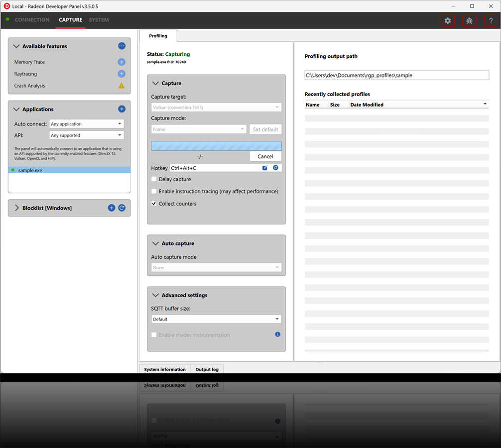Open the Capture mode Frame dropdown
Screen dimensions: 501x448
point(199,129)
